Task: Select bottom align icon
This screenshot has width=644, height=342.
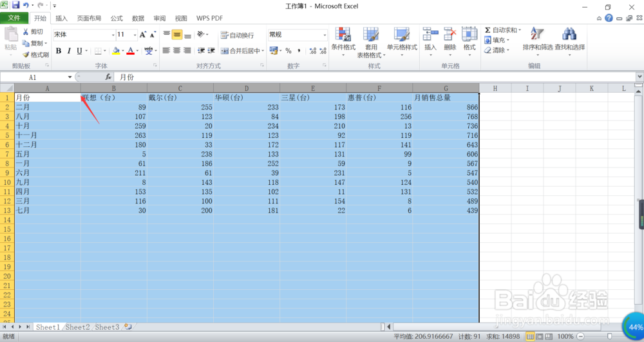Action: 187,35
